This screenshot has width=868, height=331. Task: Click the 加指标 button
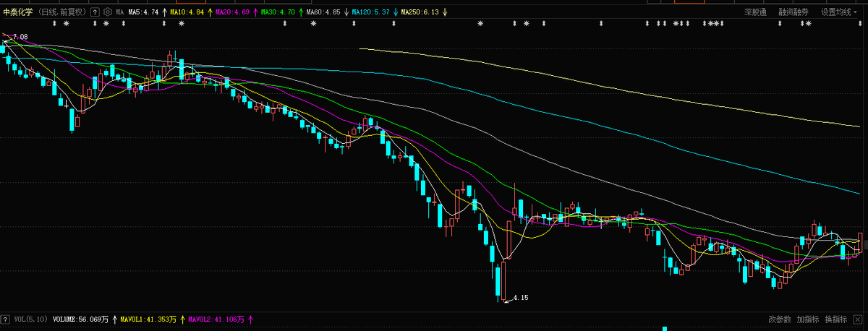(x=807, y=319)
